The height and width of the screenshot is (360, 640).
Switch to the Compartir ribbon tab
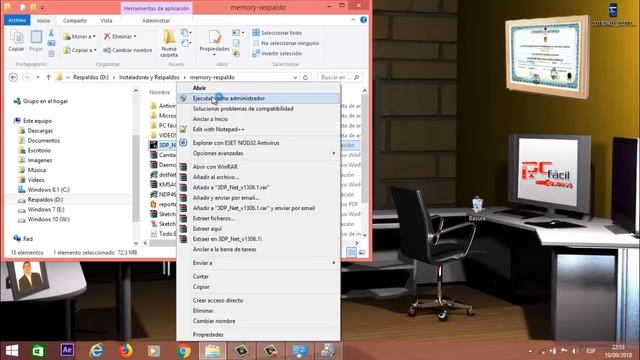pyautogui.click(x=75, y=20)
